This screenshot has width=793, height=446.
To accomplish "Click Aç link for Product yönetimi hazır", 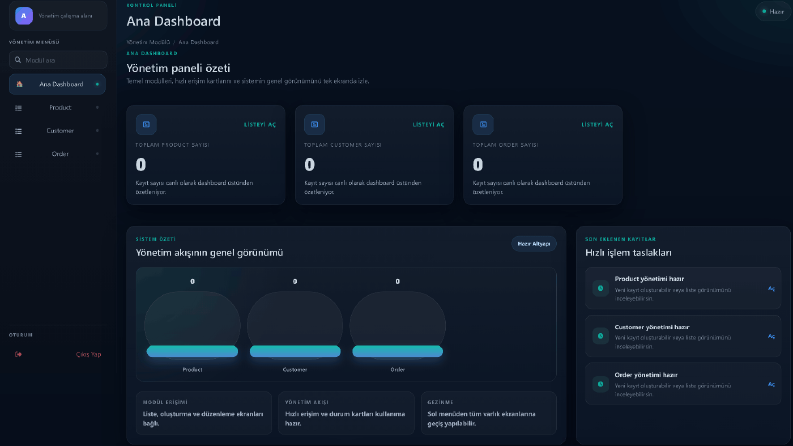I will 771,289.
